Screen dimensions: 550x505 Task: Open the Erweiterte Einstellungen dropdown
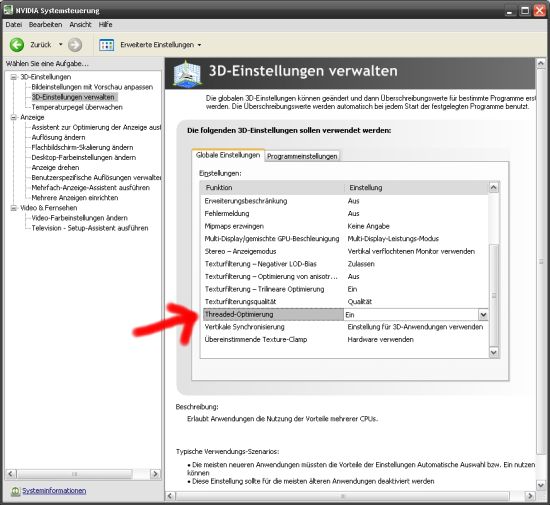coord(199,45)
